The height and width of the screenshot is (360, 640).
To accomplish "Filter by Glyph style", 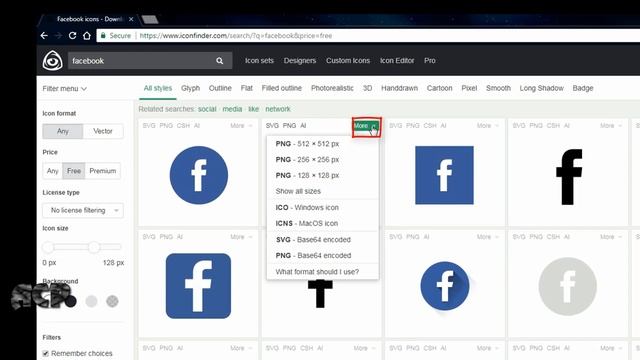I will click(190, 88).
